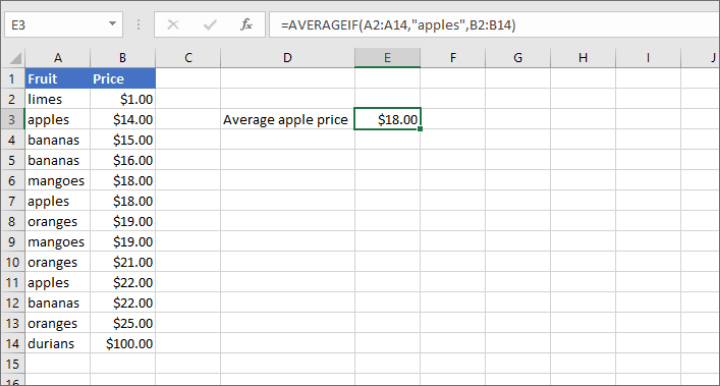Select the bananas cell in row 12

pyautogui.click(x=58, y=303)
